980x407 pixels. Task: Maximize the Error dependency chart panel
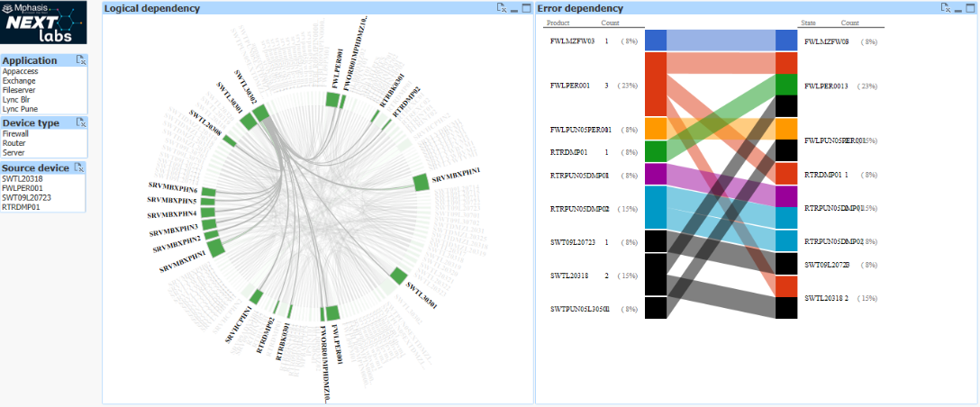click(970, 8)
